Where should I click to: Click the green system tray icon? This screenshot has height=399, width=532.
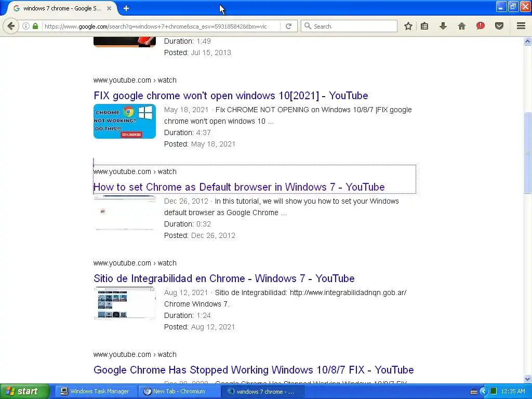494,391
